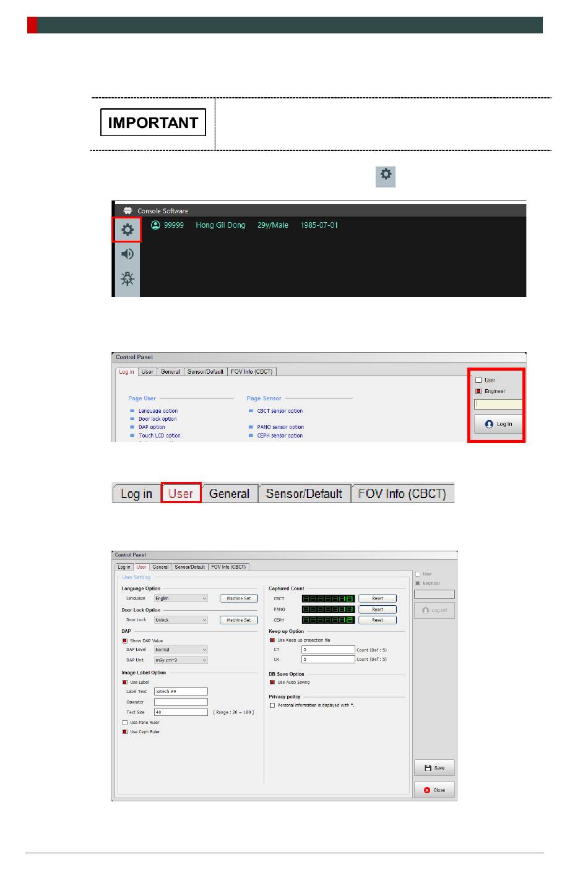Click Log in tab above User Setting
Image resolution: width=588 pixels, height=870 pixels.
pos(124,567)
